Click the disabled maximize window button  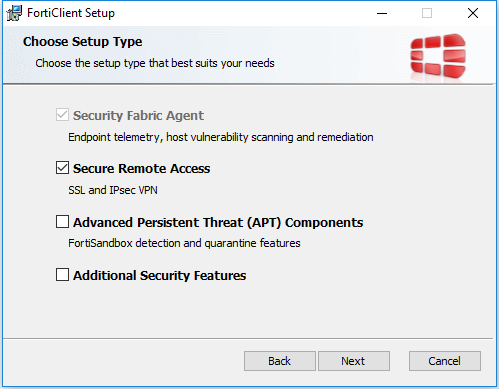click(x=427, y=13)
